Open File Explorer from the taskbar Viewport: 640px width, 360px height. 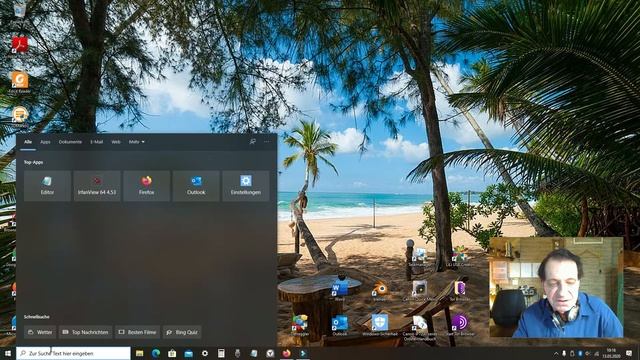pos(140,353)
